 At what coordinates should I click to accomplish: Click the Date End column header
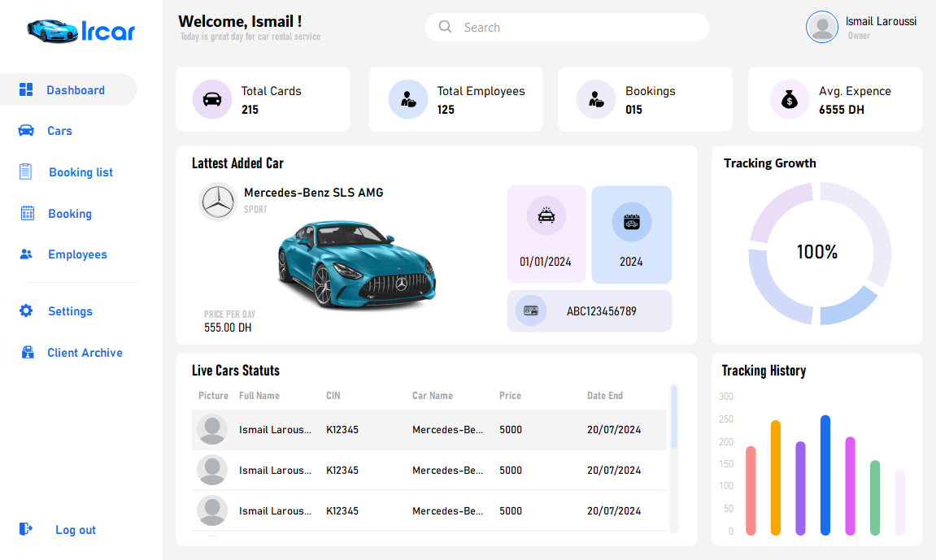click(x=605, y=395)
